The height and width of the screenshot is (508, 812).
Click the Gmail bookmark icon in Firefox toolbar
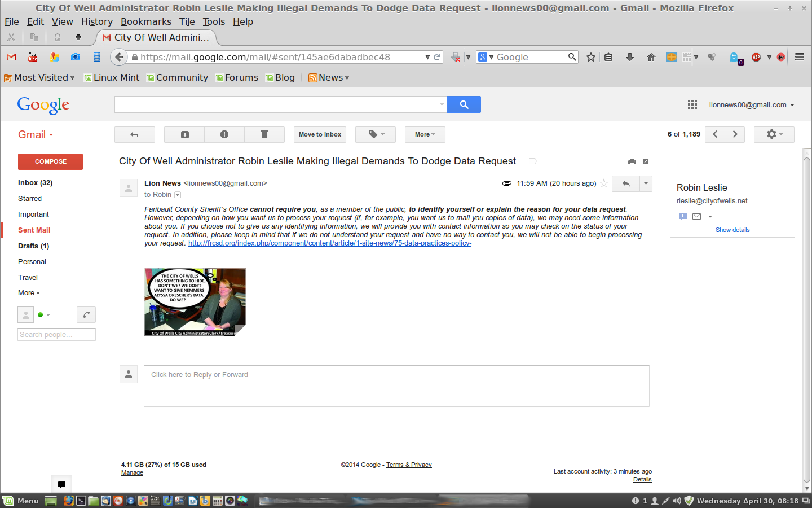(11, 57)
